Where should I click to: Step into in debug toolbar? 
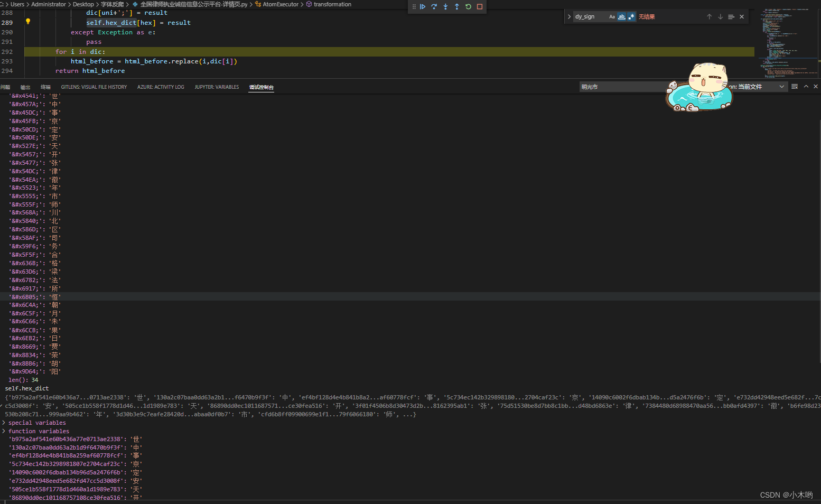(445, 7)
